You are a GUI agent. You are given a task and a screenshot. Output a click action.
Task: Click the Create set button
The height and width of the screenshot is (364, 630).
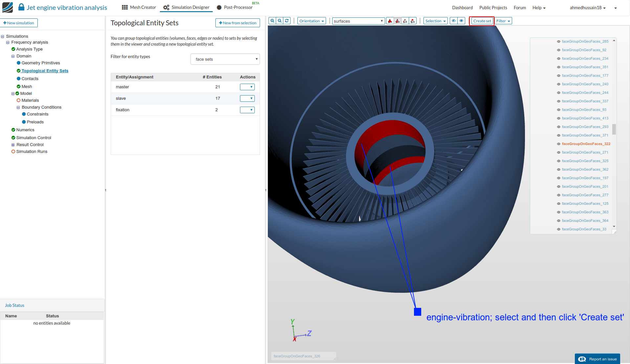[482, 21]
